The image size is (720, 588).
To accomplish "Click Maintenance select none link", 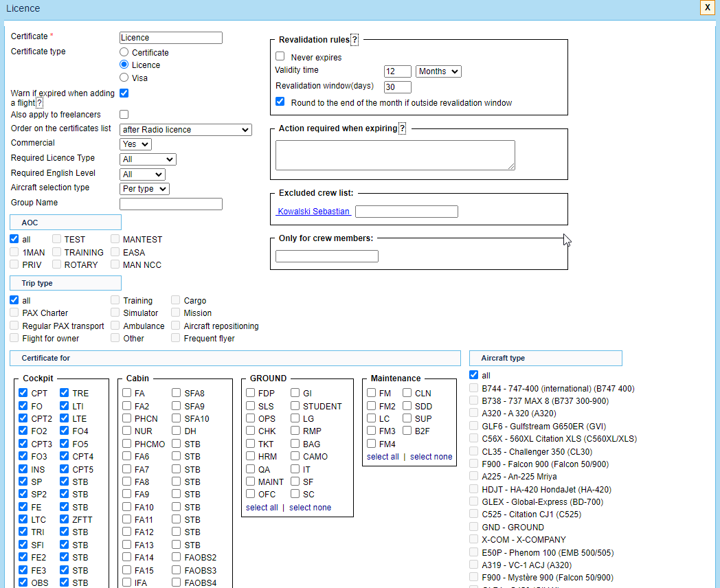I will [x=431, y=457].
